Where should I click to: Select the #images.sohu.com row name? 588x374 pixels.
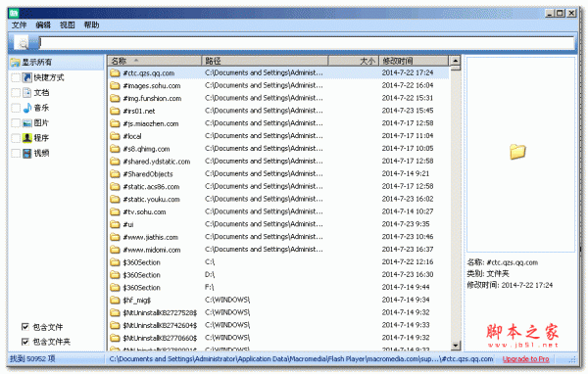152,86
